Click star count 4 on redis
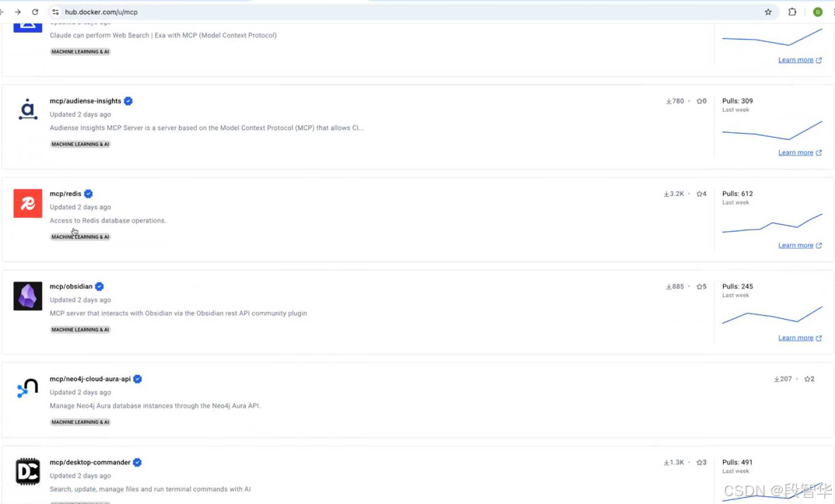The width and height of the screenshot is (835, 504). [701, 194]
